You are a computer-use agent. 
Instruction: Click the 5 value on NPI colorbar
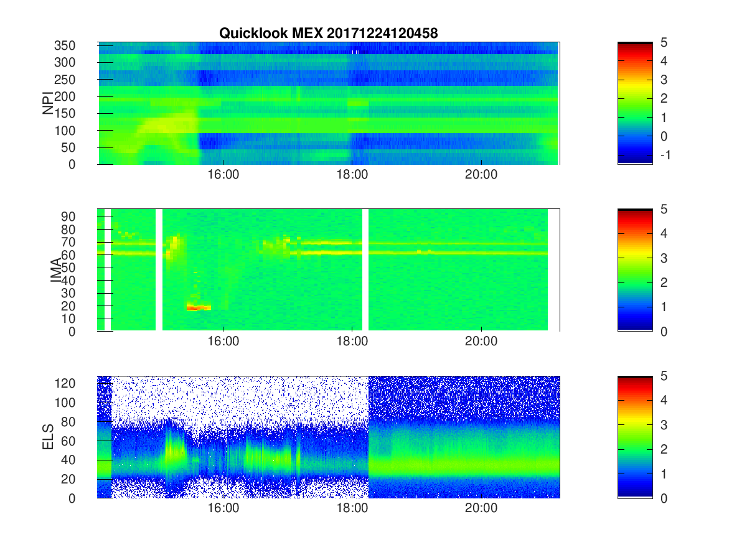(x=664, y=43)
